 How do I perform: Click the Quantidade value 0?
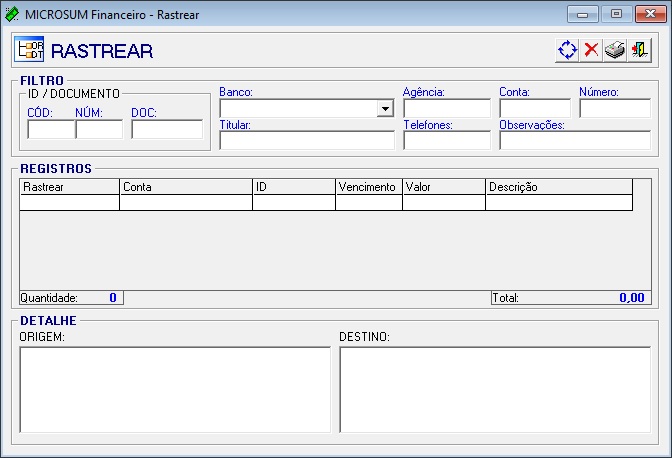tap(113, 298)
